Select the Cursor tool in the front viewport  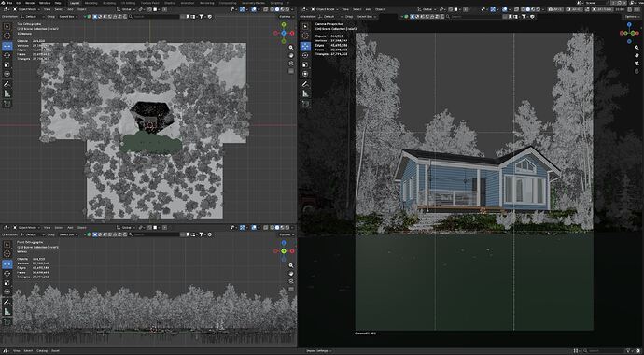point(7,253)
